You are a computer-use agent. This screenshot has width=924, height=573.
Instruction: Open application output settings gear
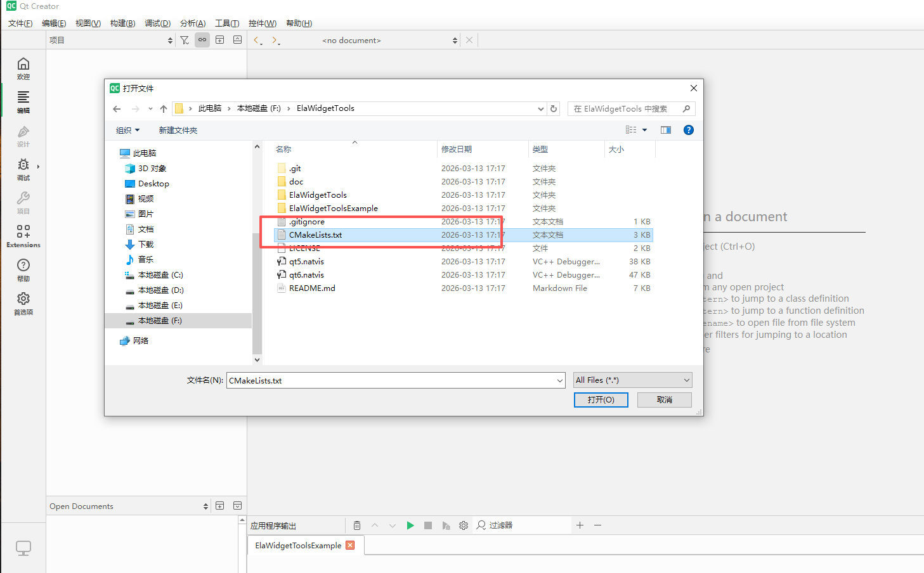pyautogui.click(x=464, y=525)
